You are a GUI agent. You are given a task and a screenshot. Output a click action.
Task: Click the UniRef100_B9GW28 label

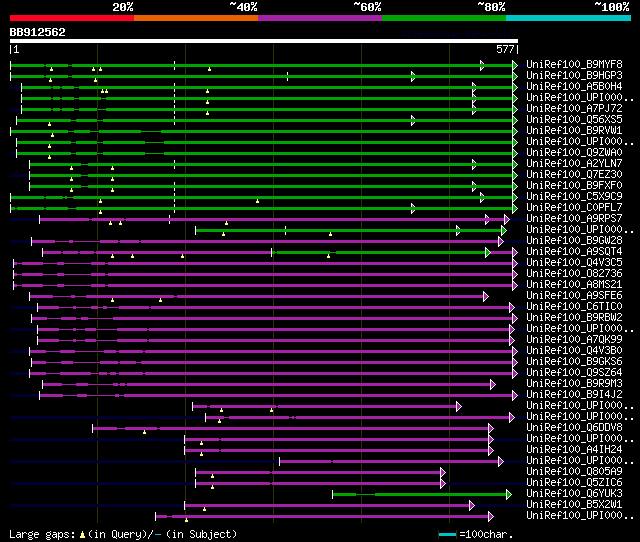pyautogui.click(x=574, y=241)
